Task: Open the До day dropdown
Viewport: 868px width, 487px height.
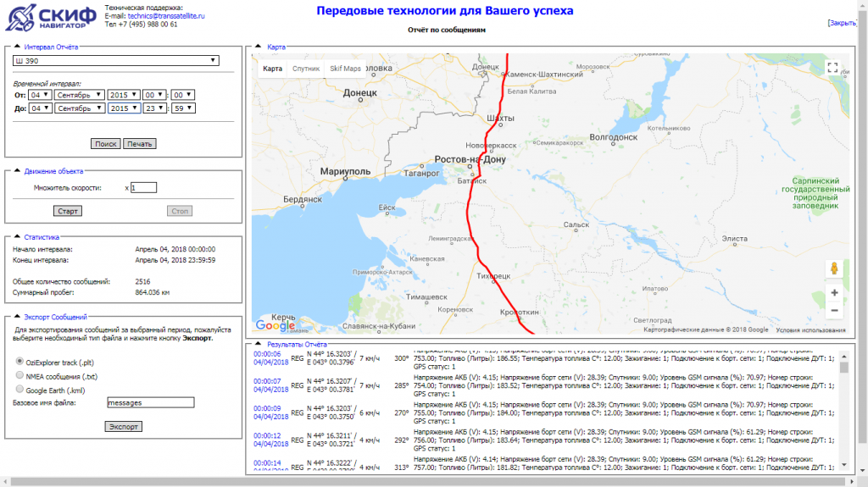Action: pyautogui.click(x=41, y=108)
